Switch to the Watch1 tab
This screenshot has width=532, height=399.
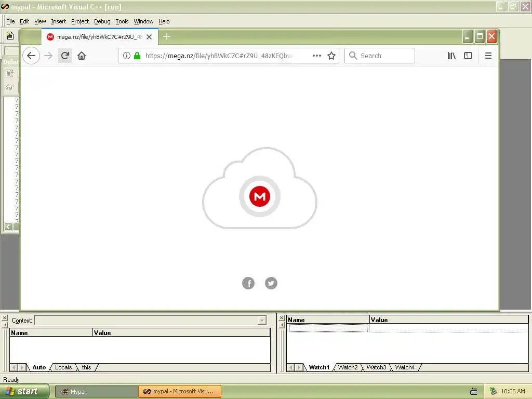(319, 367)
